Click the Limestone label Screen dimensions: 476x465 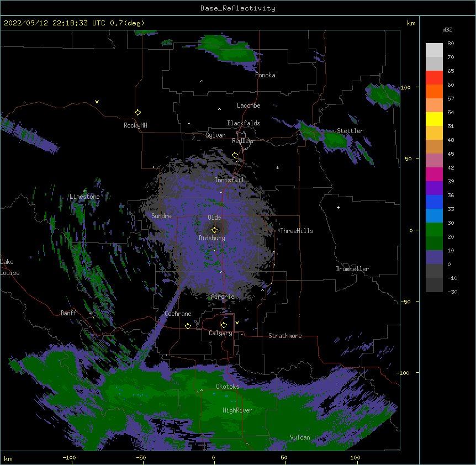[x=84, y=197]
